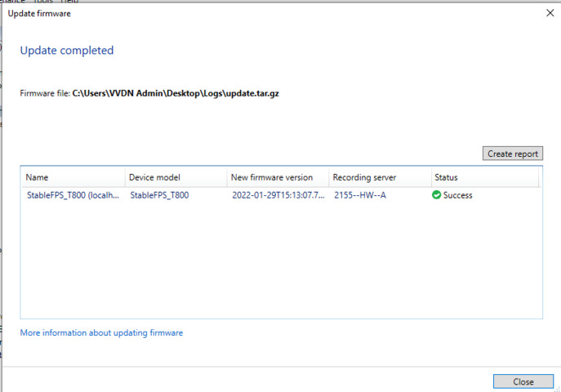Click New firmware version column header
Viewport: 561px width, 392px height.
tap(273, 177)
